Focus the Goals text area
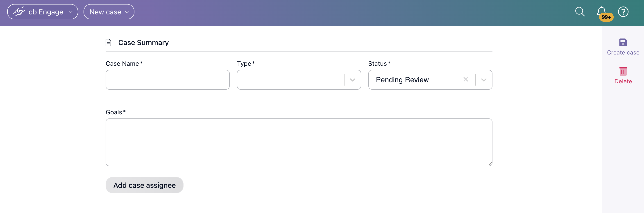This screenshot has height=213, width=644. 299,142
